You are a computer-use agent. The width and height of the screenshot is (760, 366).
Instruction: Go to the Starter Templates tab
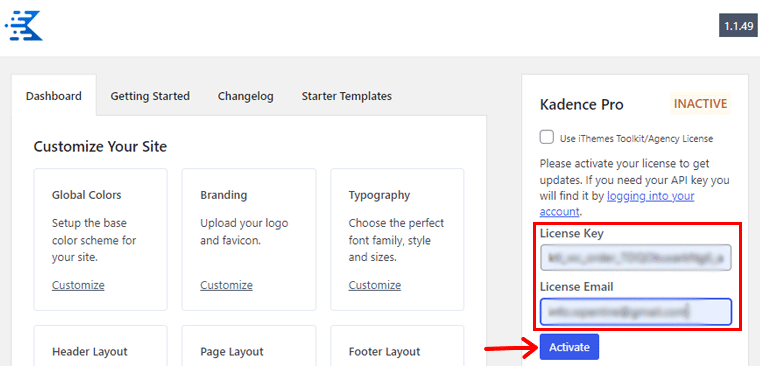pyautogui.click(x=347, y=96)
